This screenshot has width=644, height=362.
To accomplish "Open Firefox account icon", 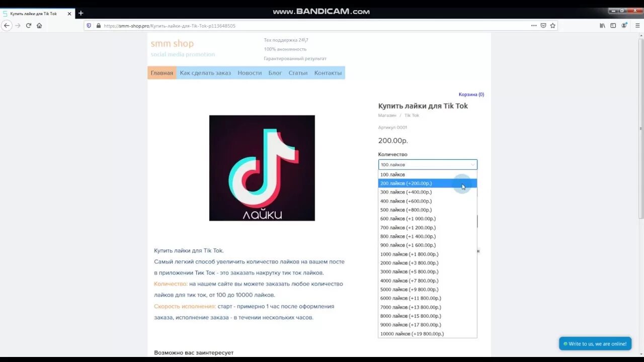I will (x=624, y=26).
